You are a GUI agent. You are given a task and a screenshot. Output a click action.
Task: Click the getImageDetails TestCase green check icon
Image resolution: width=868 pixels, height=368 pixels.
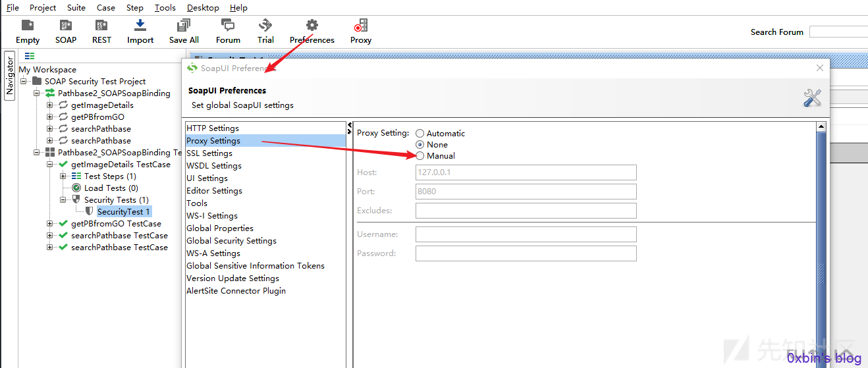[x=63, y=164]
